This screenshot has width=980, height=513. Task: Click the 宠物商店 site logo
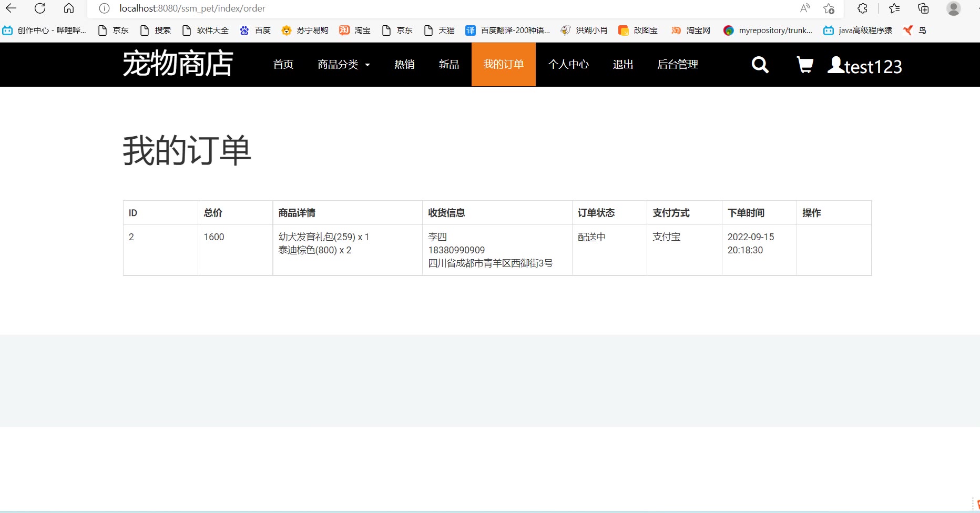click(178, 64)
